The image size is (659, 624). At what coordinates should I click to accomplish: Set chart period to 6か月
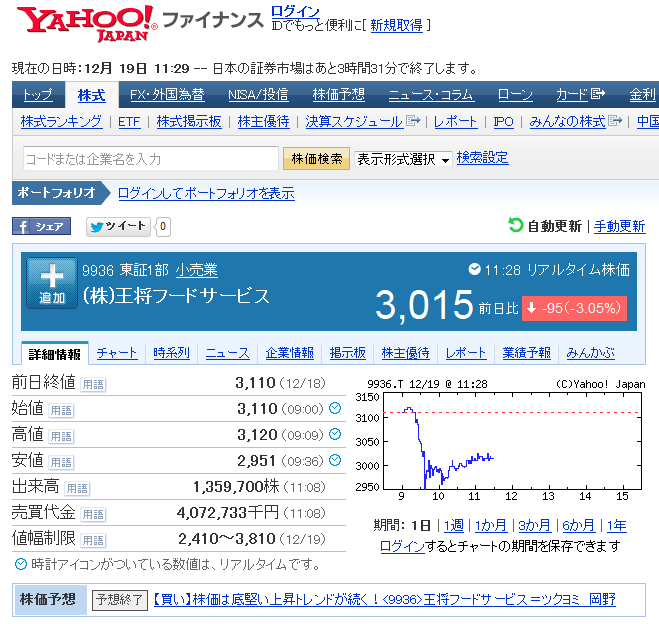pos(578,526)
